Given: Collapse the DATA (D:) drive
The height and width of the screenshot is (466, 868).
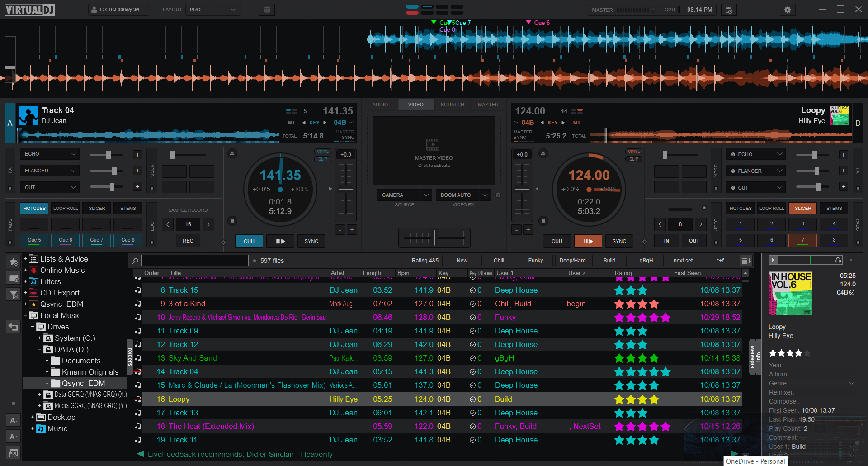Looking at the screenshot, I should point(40,349).
